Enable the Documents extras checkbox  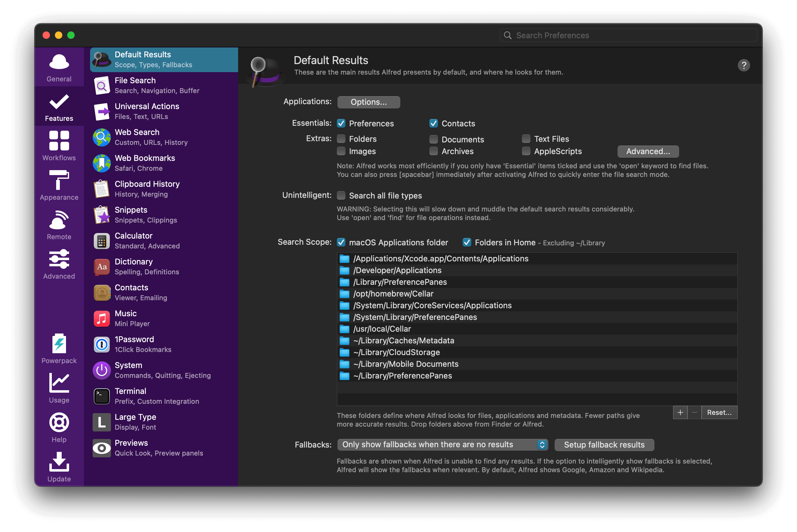(x=433, y=139)
